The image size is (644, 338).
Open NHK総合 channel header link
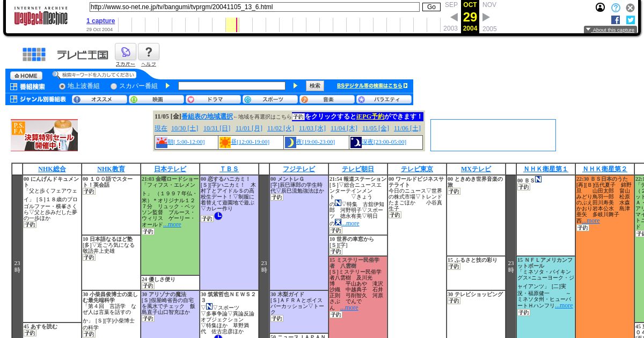click(52, 169)
